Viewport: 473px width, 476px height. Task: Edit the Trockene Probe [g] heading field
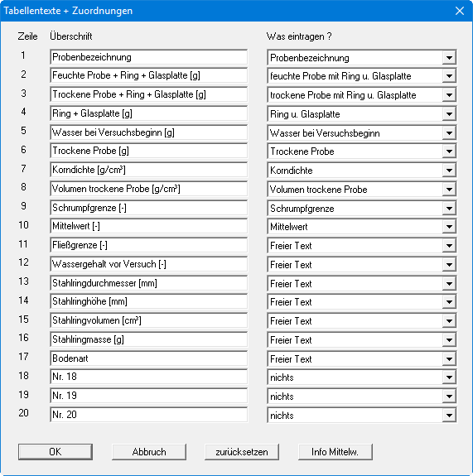pos(148,151)
